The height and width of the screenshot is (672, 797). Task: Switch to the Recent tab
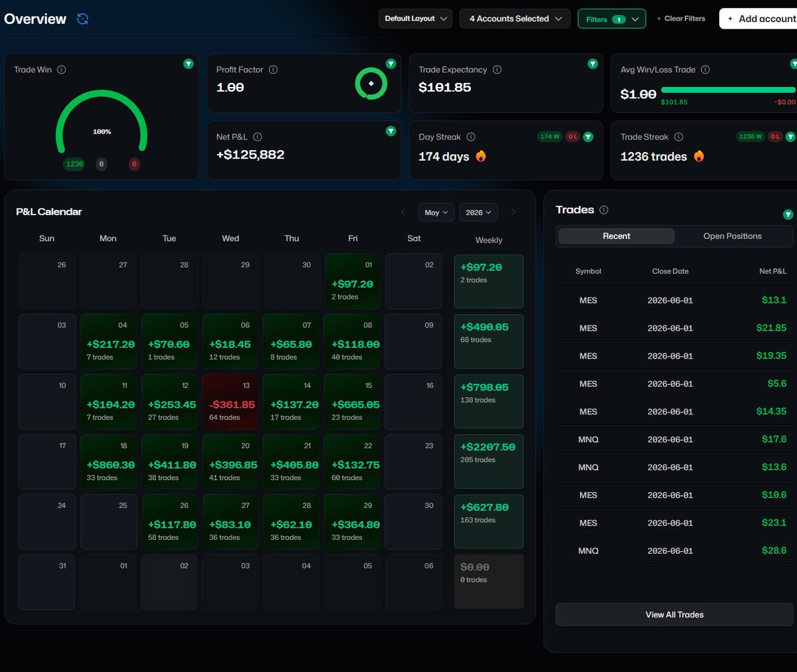click(616, 236)
